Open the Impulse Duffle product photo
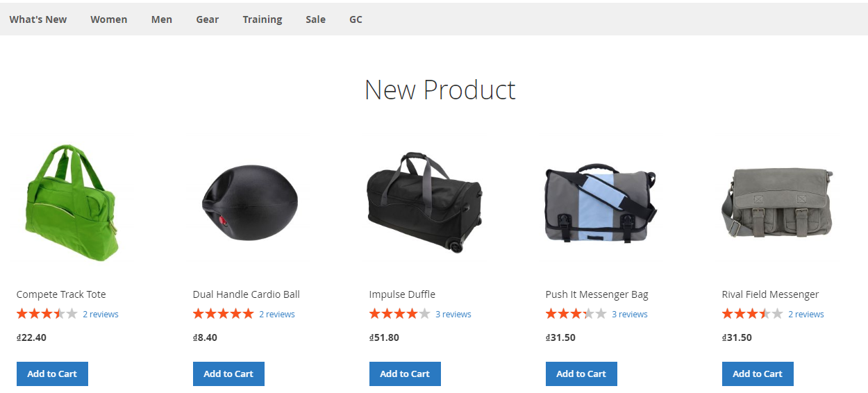The image size is (868, 393). pos(425,202)
